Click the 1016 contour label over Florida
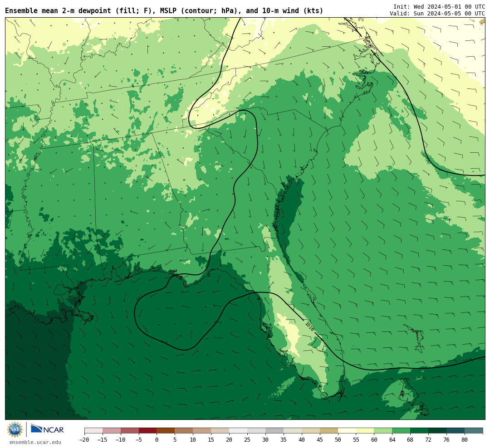 click(x=309, y=326)
